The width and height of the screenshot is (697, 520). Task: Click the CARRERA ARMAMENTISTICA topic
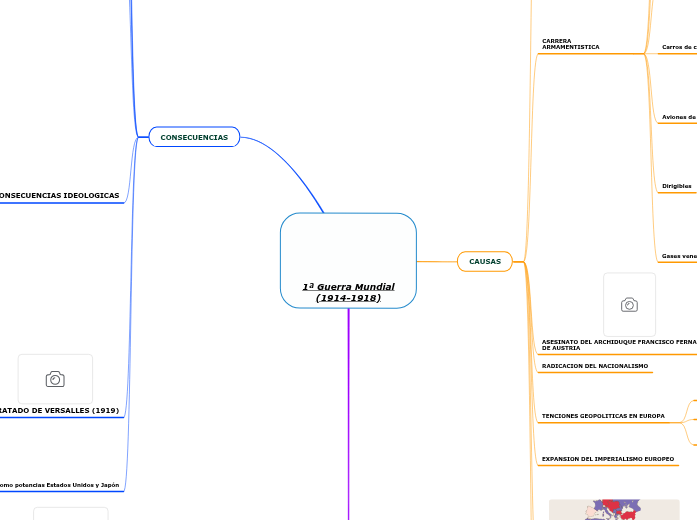[571, 45]
